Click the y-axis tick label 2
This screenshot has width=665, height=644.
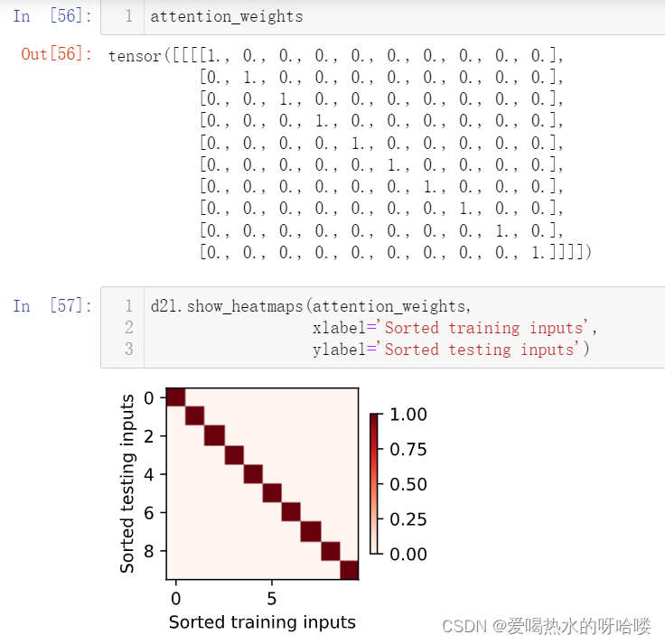point(149,436)
